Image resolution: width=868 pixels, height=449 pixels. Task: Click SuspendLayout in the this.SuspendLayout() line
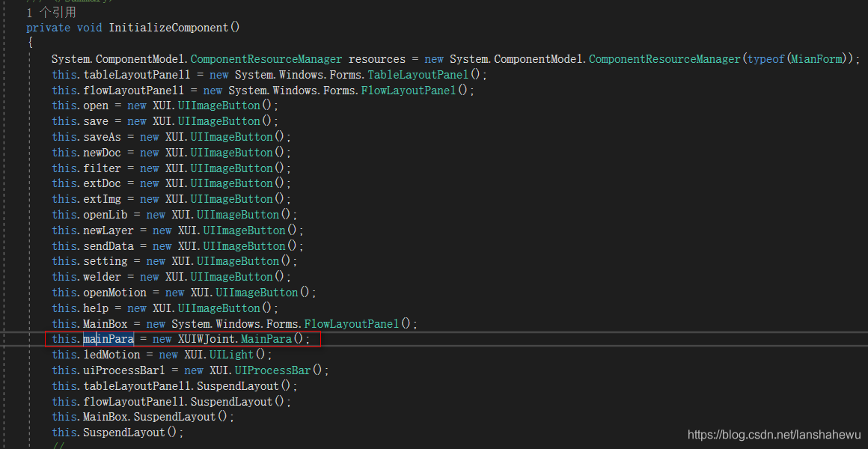(124, 432)
